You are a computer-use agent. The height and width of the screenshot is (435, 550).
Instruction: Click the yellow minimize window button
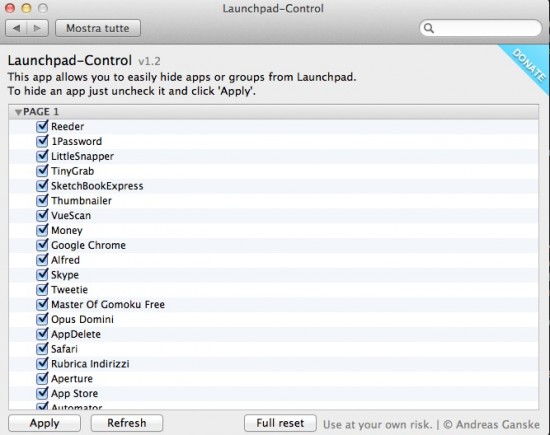(x=26, y=8)
